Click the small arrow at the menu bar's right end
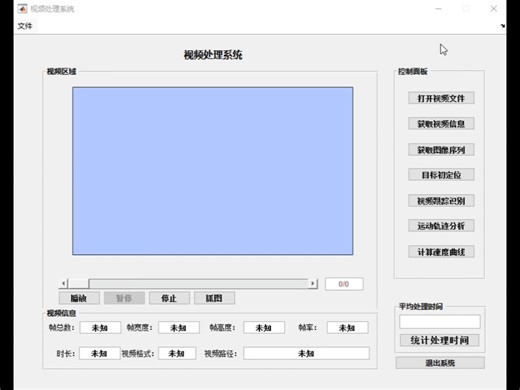520x390 pixels. pyautogui.click(x=502, y=26)
